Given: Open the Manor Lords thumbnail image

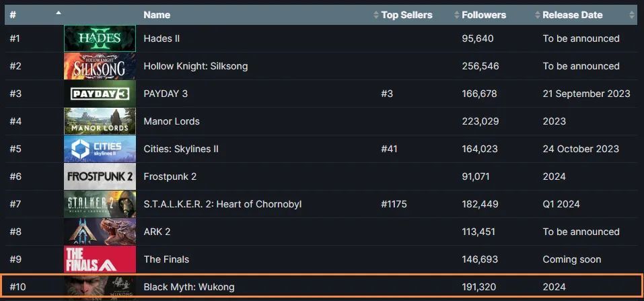Looking at the screenshot, I should pos(100,121).
